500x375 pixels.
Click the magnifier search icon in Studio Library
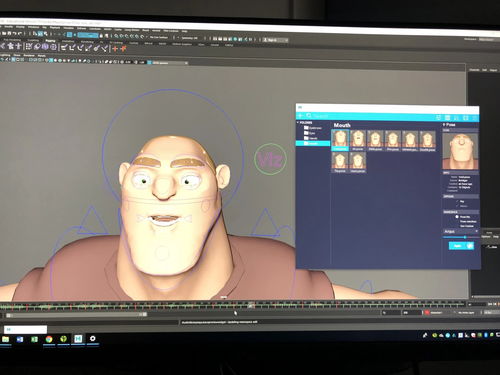point(309,115)
